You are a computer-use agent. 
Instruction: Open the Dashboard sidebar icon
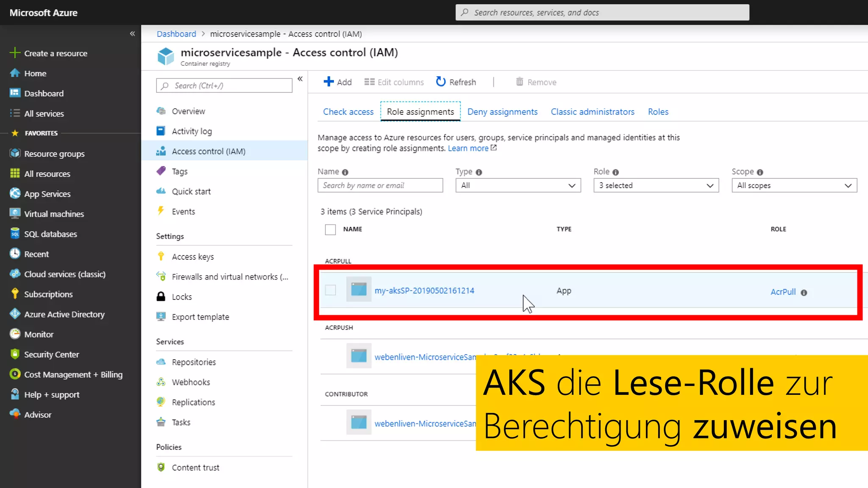point(15,93)
